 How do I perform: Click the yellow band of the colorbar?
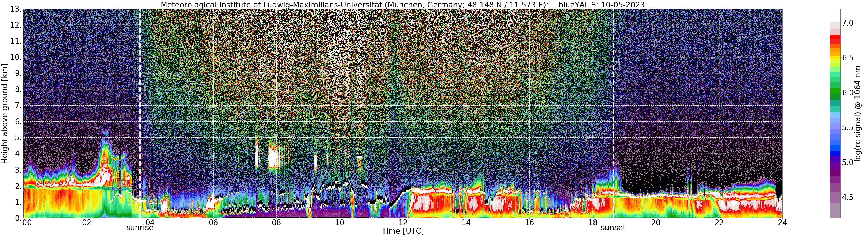point(835,58)
